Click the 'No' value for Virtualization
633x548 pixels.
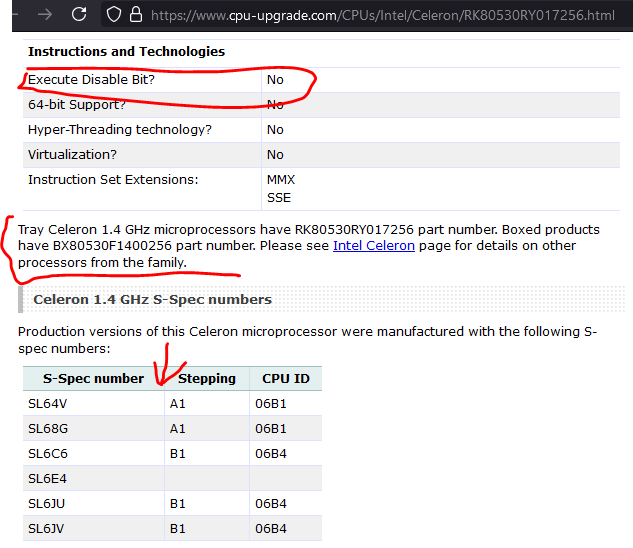[275, 155]
